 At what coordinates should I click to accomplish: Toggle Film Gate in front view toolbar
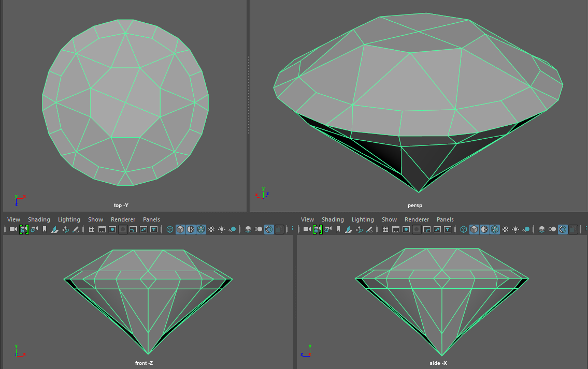102,229
